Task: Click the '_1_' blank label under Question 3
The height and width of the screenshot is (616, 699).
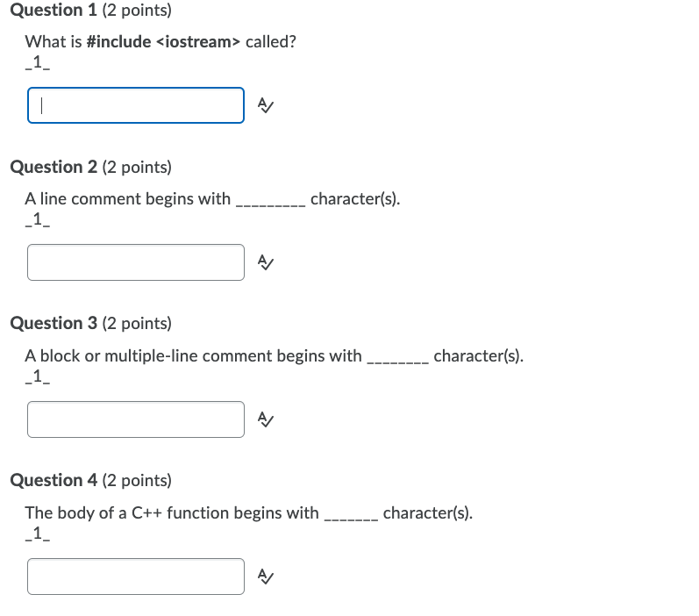Action: tap(38, 376)
